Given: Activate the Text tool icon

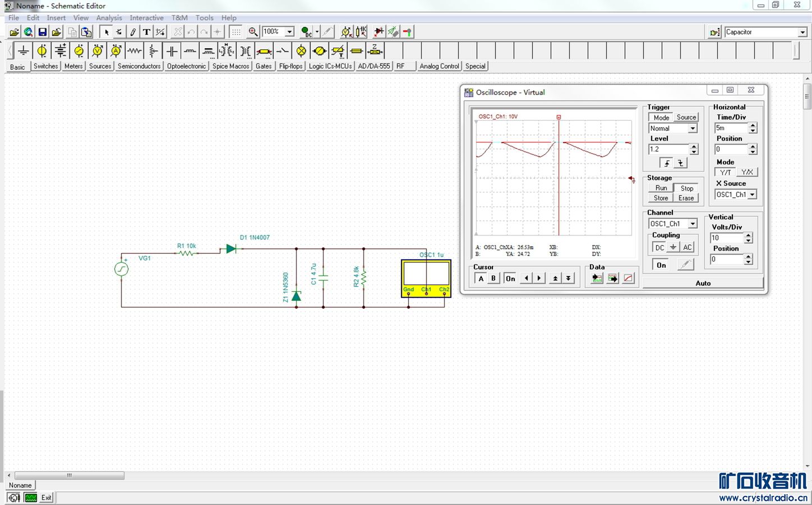Looking at the screenshot, I should (x=146, y=32).
